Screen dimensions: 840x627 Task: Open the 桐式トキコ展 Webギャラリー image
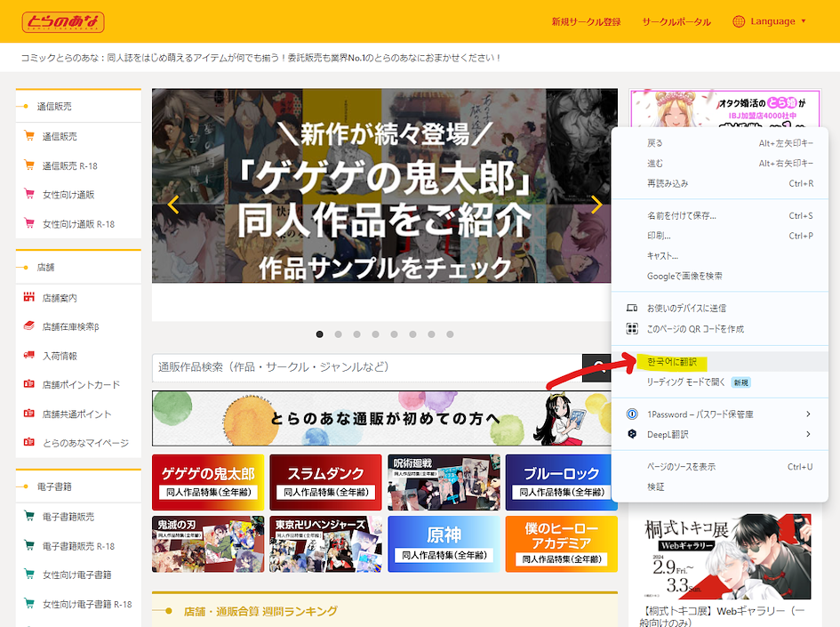(727, 556)
